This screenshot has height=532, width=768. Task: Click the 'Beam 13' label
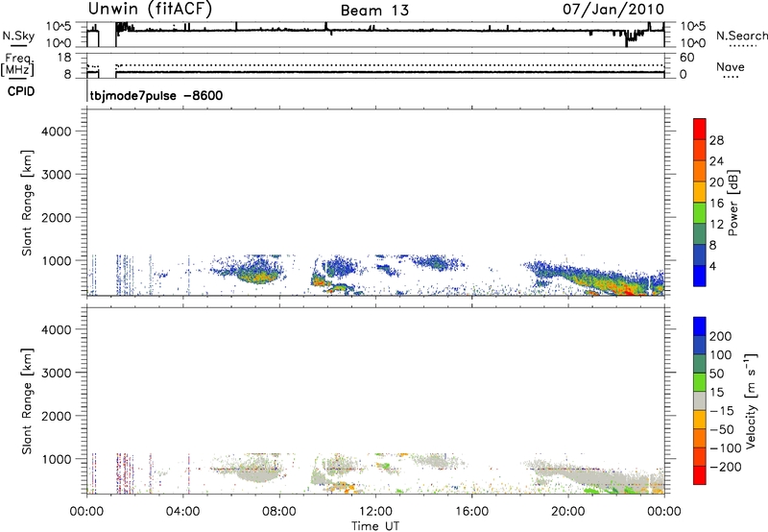tap(374, 11)
